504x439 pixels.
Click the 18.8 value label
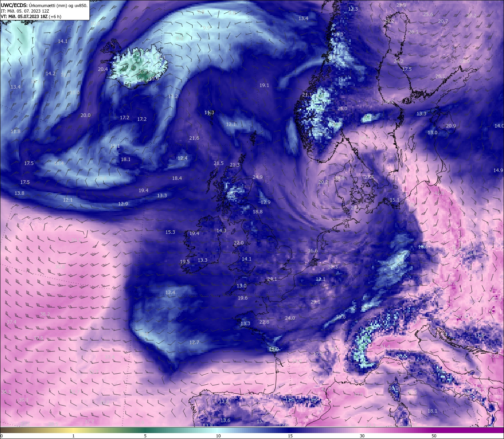258,212
